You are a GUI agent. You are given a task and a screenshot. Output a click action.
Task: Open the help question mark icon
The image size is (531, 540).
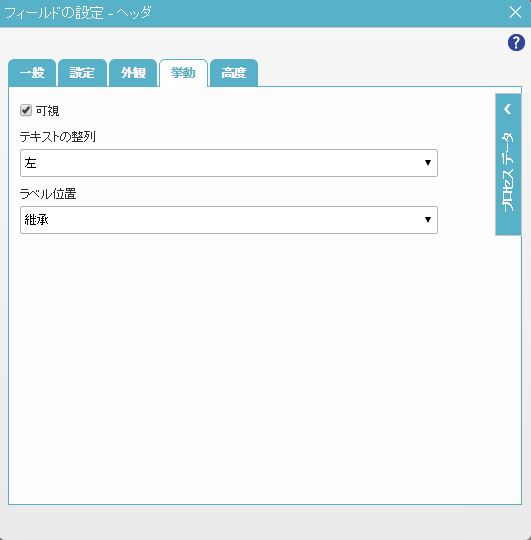click(x=516, y=43)
